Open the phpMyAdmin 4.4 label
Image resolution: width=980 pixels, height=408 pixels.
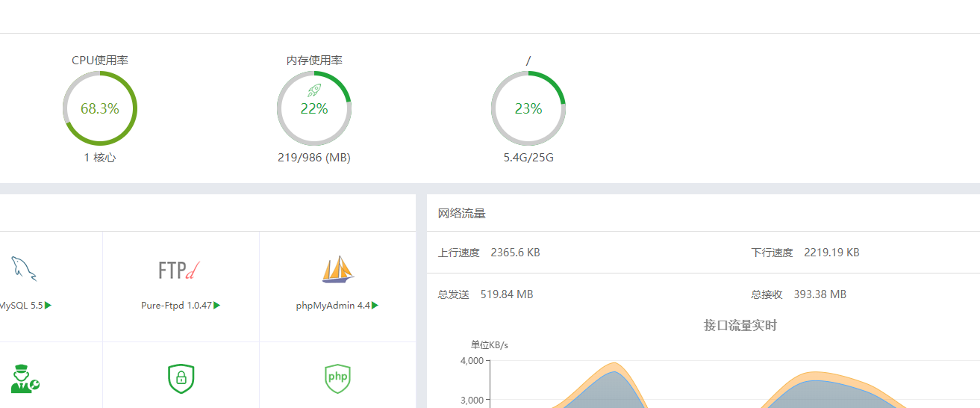pyautogui.click(x=333, y=306)
